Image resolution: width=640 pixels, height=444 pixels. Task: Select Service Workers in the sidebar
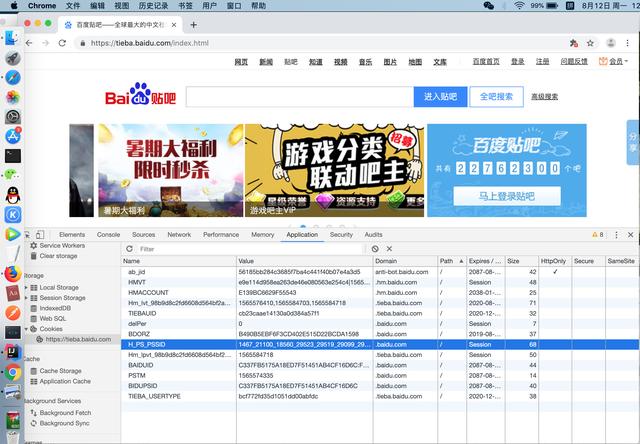click(x=62, y=245)
